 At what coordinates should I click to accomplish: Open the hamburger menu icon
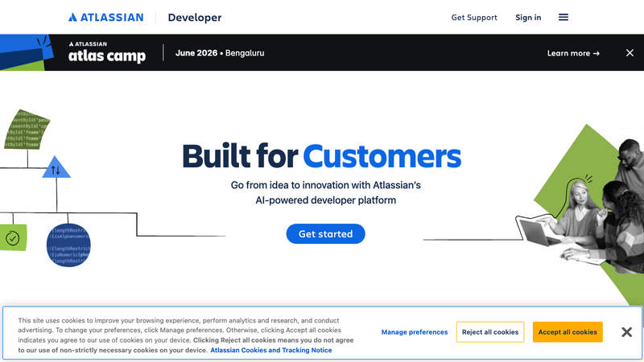pyautogui.click(x=563, y=17)
